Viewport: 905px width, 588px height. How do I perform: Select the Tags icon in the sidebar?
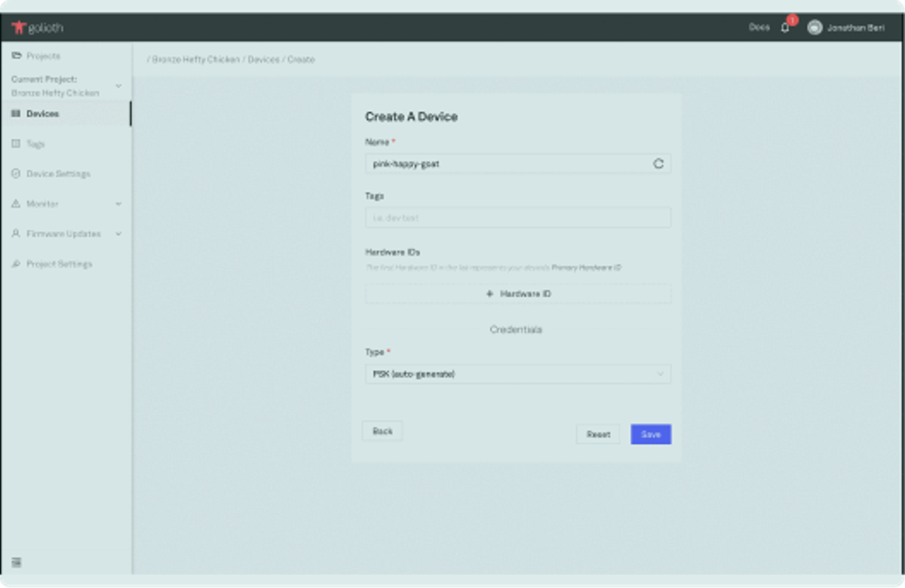[16, 143]
